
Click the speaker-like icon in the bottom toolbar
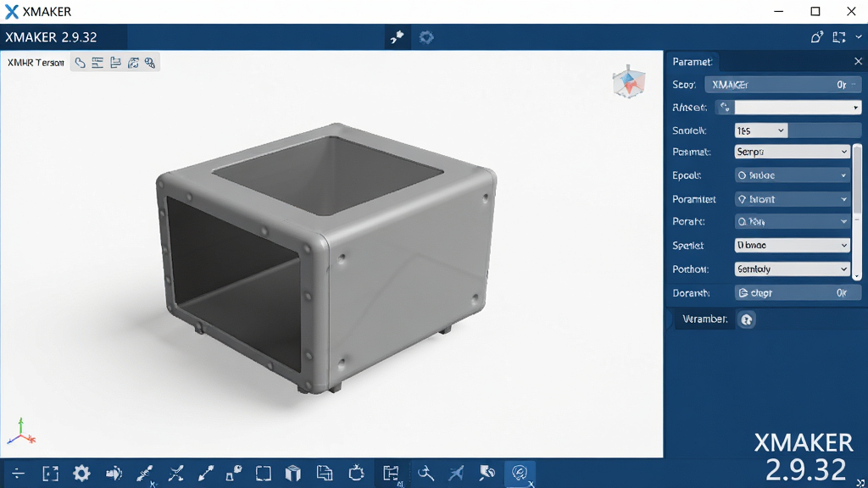coord(114,473)
